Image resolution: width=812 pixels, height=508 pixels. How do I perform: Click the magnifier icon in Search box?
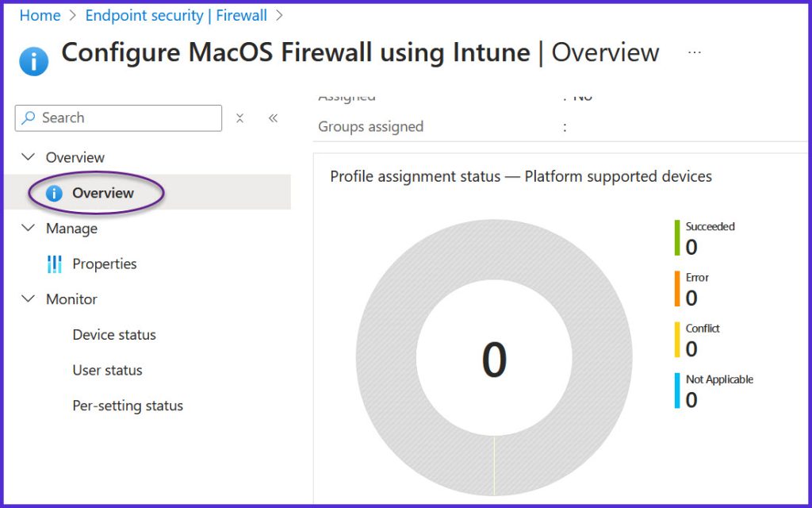29,117
